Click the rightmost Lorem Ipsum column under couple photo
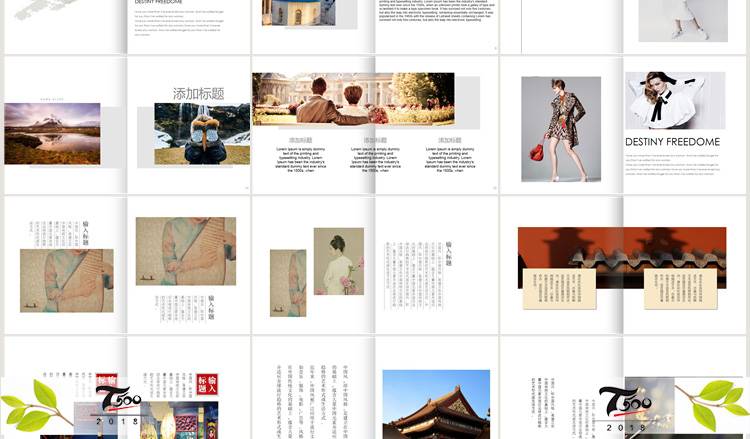 pos(450,160)
